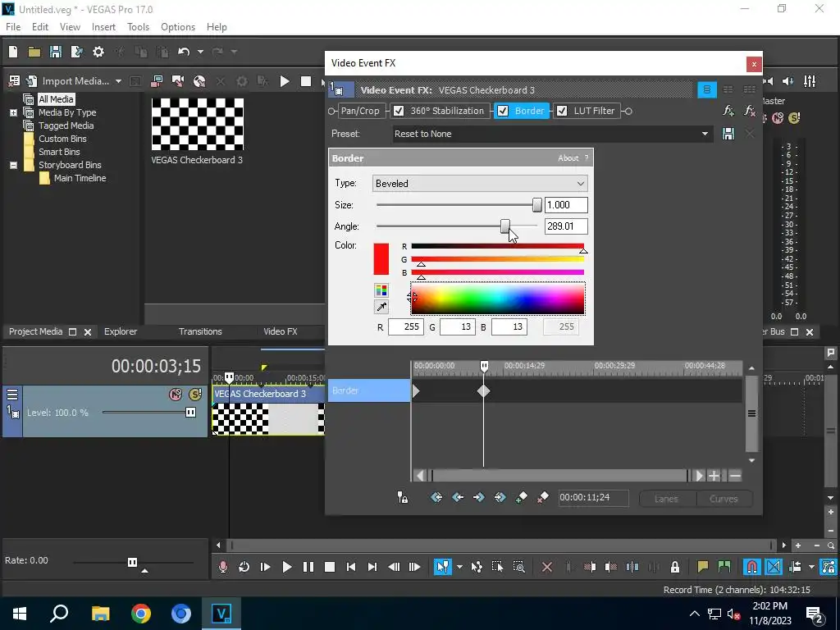
Task: Switch to the Video FX tab
Action: [281, 331]
